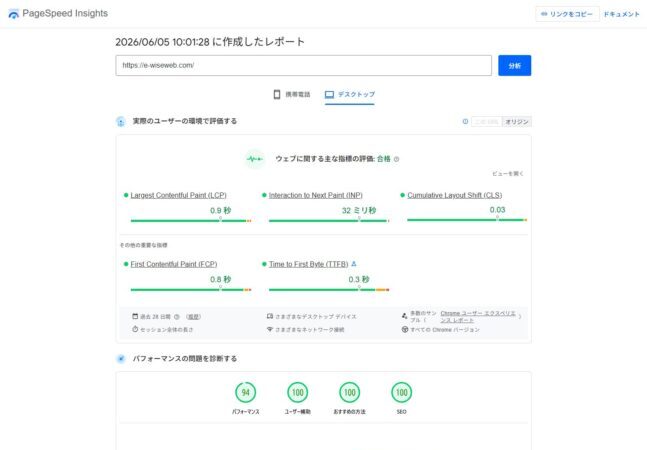The width and height of the screenshot is (647, 450).
Task: Open the ドキュメント link
Action: pyautogui.click(x=621, y=14)
